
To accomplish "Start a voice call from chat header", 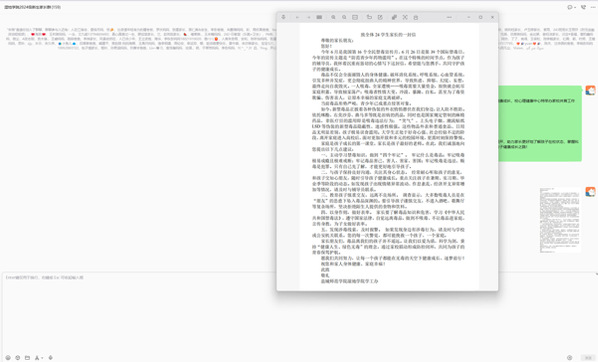I will point(583,7).
